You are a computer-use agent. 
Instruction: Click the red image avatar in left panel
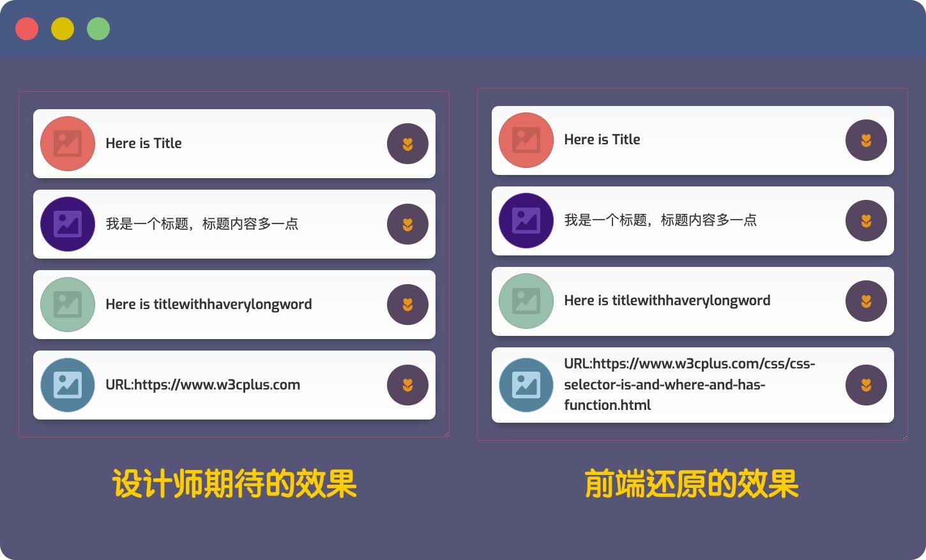click(x=68, y=144)
